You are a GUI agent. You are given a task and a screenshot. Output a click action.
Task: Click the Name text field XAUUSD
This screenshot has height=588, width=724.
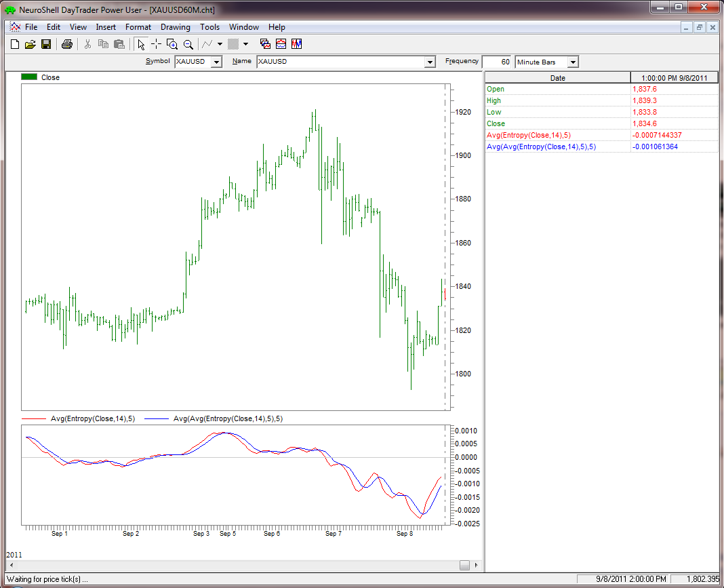tap(341, 62)
